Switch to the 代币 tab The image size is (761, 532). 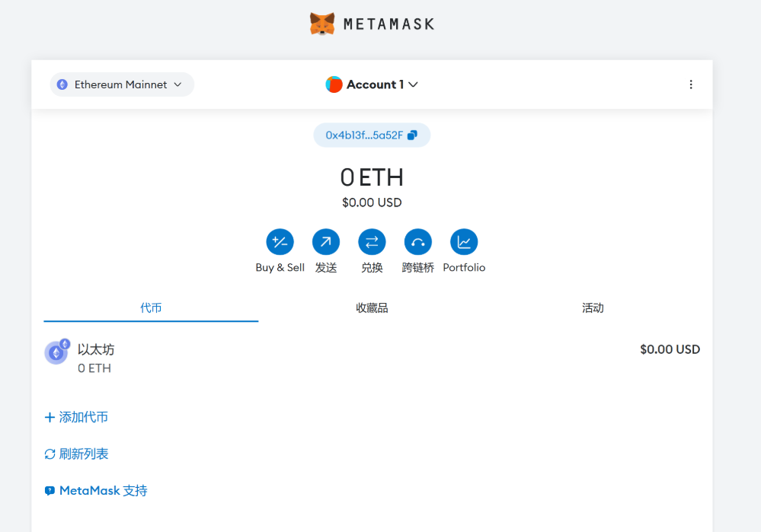(151, 308)
